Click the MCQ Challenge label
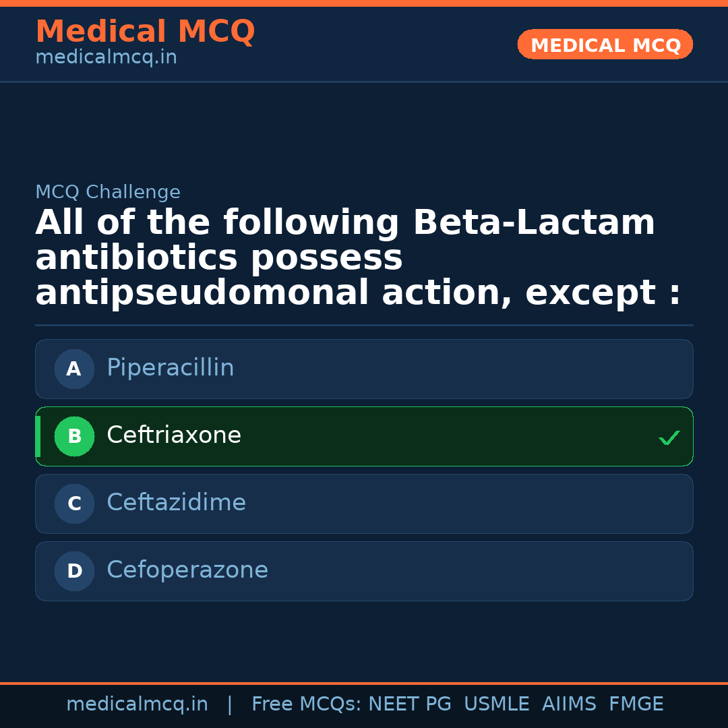Image resolution: width=728 pixels, height=728 pixels. 108,192
